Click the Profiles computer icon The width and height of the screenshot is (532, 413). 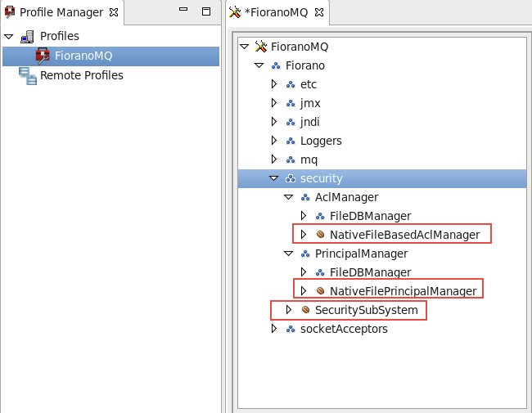click(27, 37)
